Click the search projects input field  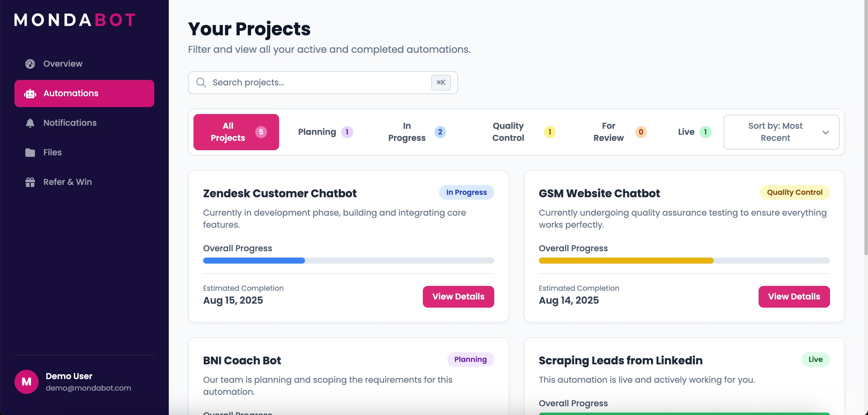coord(303,82)
